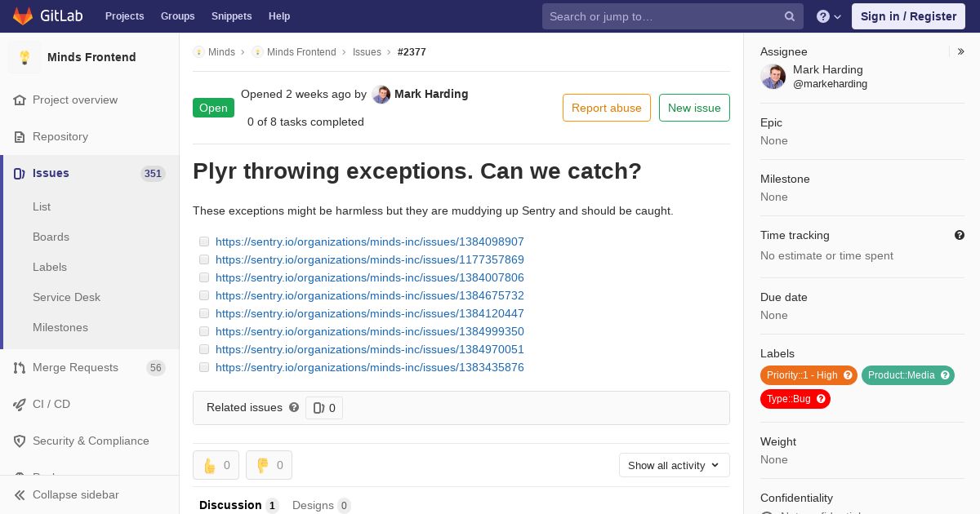
Task: Toggle checkbox for issue 1384675732
Action: [x=204, y=295]
